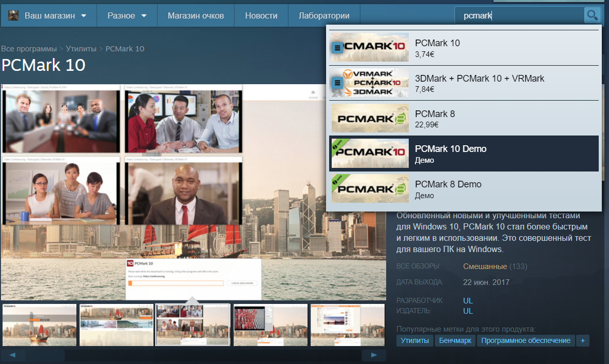Pick PCMark 10 Demo from the suggestions

click(x=464, y=154)
